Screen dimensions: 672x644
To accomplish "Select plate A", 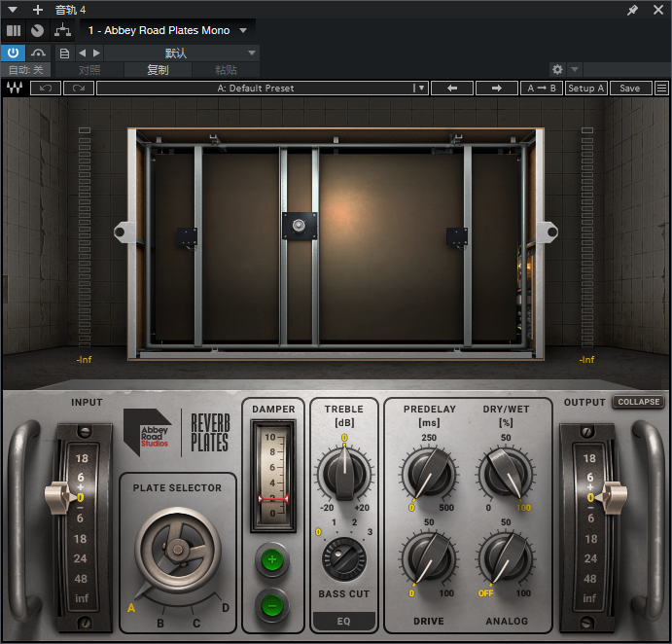I will click(x=131, y=608).
